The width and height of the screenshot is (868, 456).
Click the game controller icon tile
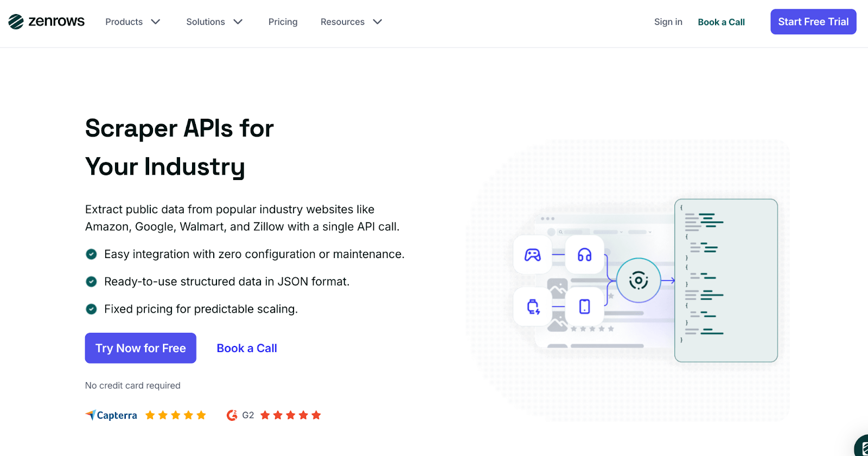click(x=532, y=255)
